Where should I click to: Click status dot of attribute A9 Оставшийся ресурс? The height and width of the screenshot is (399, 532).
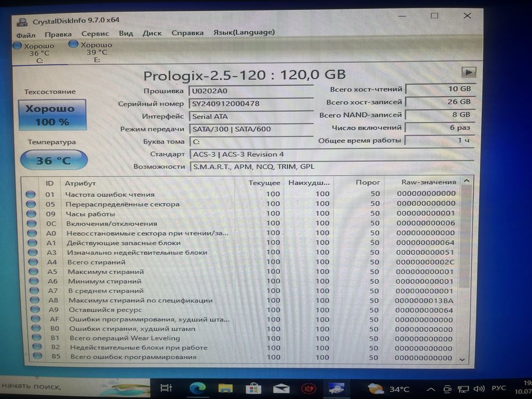(35, 310)
